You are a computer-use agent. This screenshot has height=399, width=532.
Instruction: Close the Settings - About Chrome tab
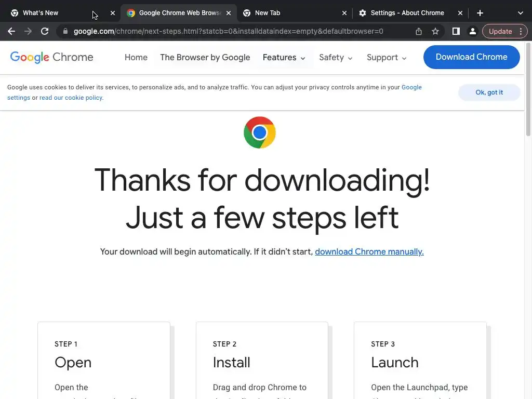pos(460,13)
